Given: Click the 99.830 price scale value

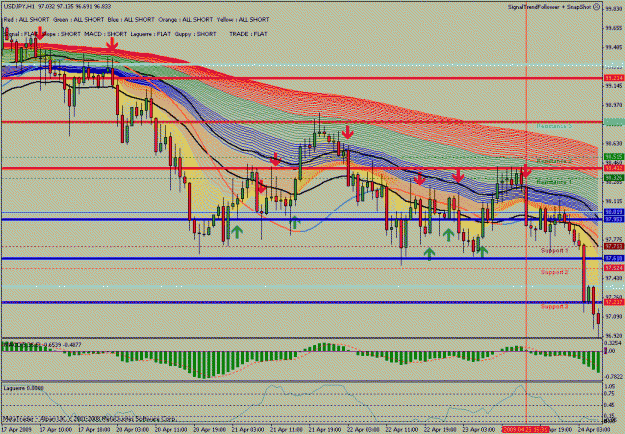Looking at the screenshot, I should click(x=614, y=9).
